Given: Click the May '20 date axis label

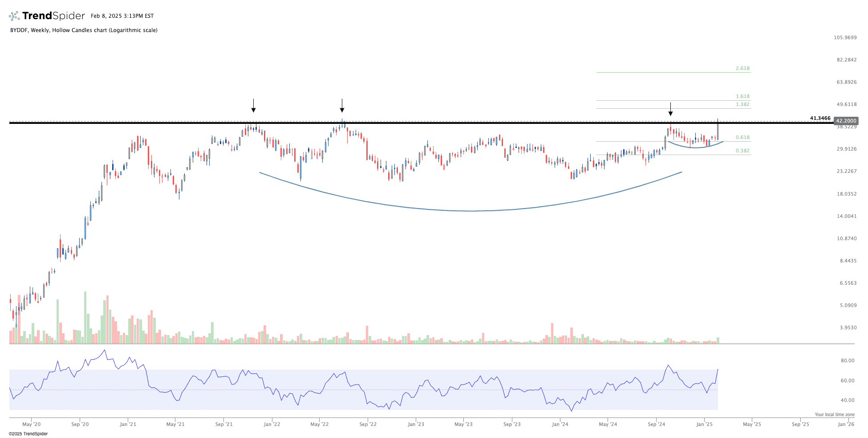Looking at the screenshot, I should coord(31,424).
